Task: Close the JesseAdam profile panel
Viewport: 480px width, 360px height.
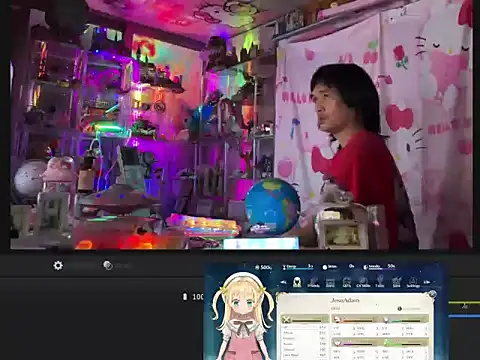Action: [x=432, y=294]
